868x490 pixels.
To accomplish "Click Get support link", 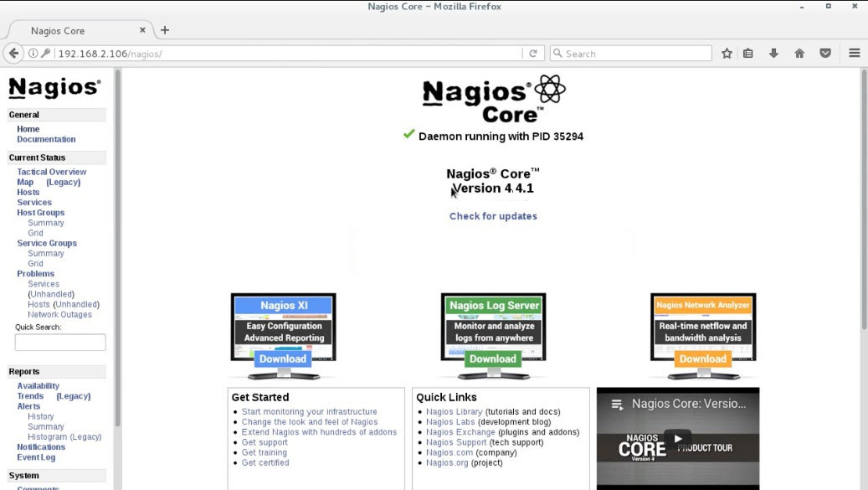I will (x=265, y=442).
